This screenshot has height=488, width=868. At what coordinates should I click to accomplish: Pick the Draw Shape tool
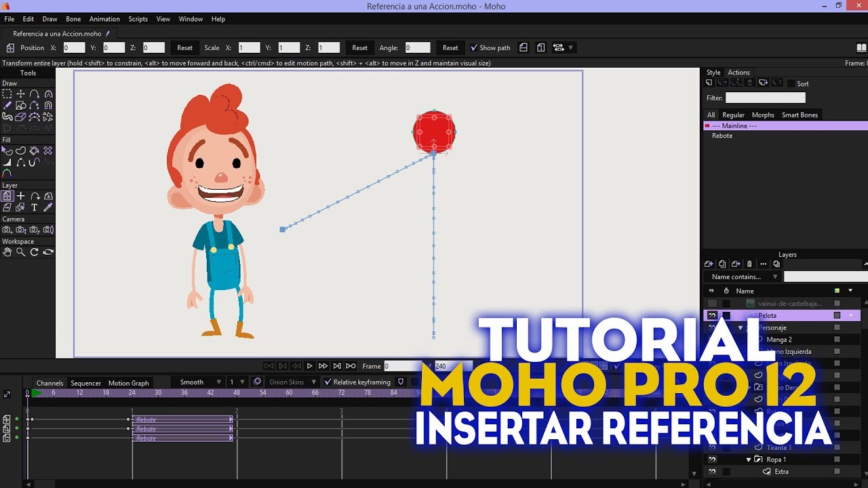tap(20, 105)
